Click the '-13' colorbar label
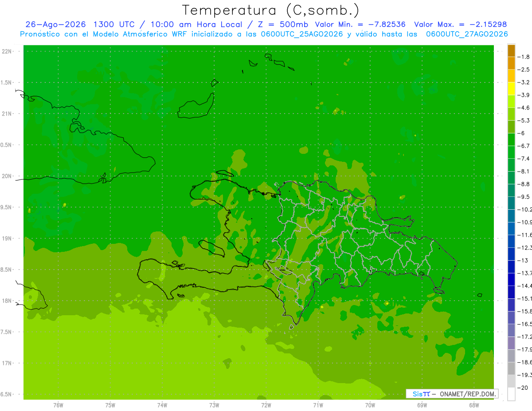This screenshot has width=532, height=411. pos(523,260)
